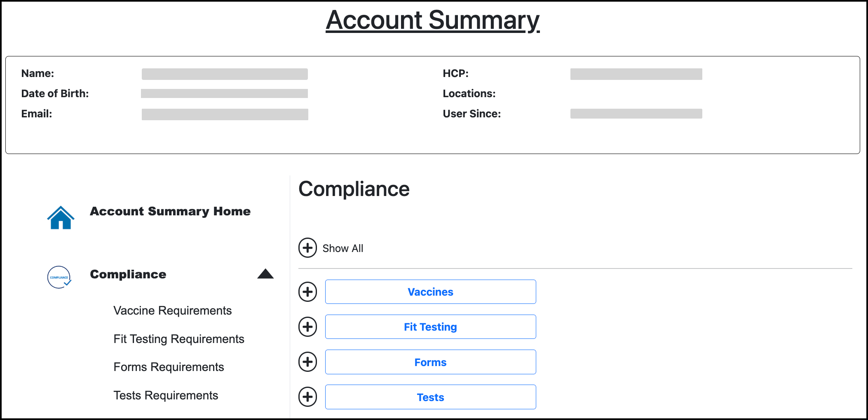Select the Compliance badge icon in sidebar
The width and height of the screenshot is (868, 420).
point(59,277)
